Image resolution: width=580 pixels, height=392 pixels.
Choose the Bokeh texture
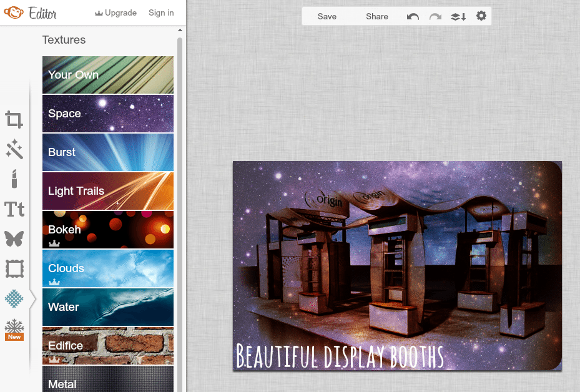(x=108, y=230)
